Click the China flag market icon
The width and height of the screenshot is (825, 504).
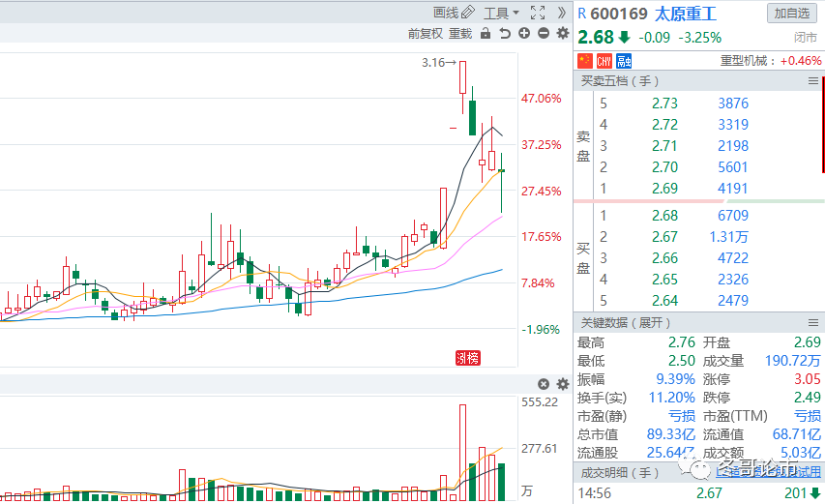(x=585, y=61)
